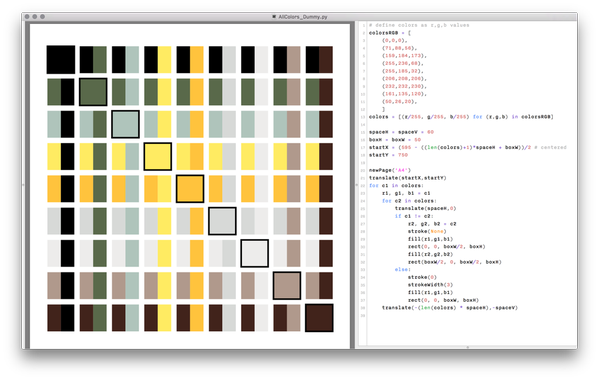
Task: Click the file icon beside AllColors_Dummy.py title
Action: pos(274,17)
